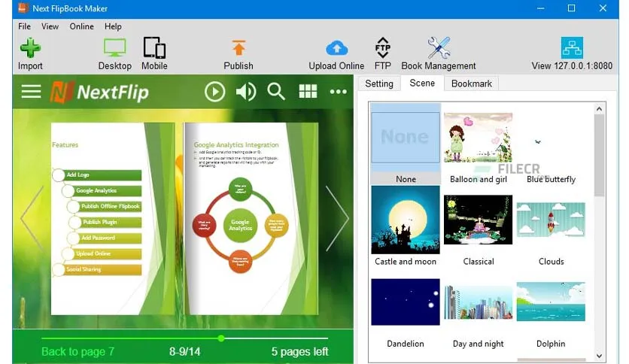The image size is (629, 364).
Task: Open the Online menu
Action: pos(81,26)
